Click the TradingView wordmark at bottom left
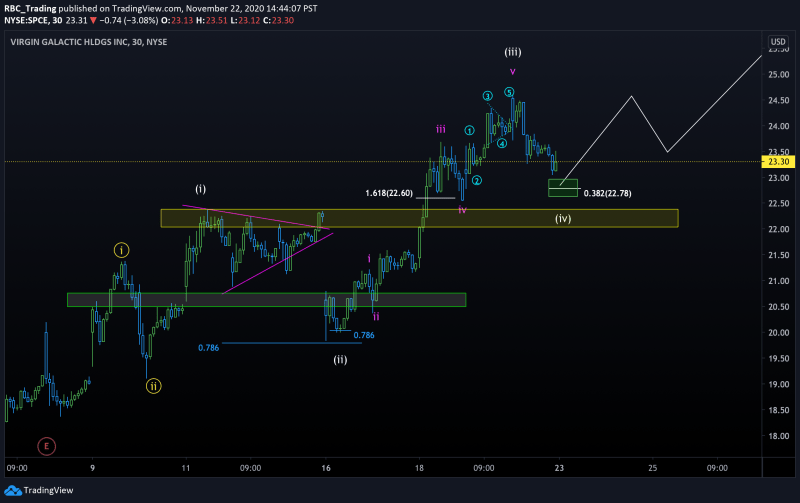Image resolution: width=800 pixels, height=503 pixels. pos(48,490)
